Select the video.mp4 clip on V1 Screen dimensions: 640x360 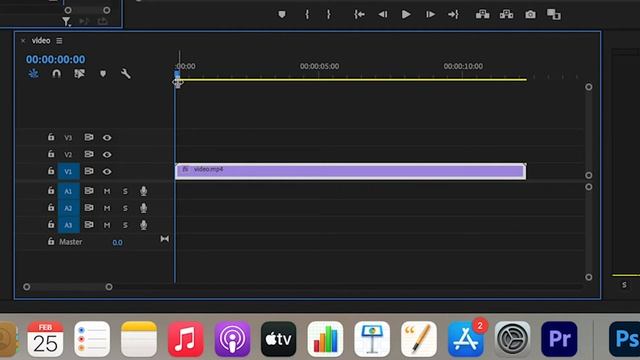point(351,171)
